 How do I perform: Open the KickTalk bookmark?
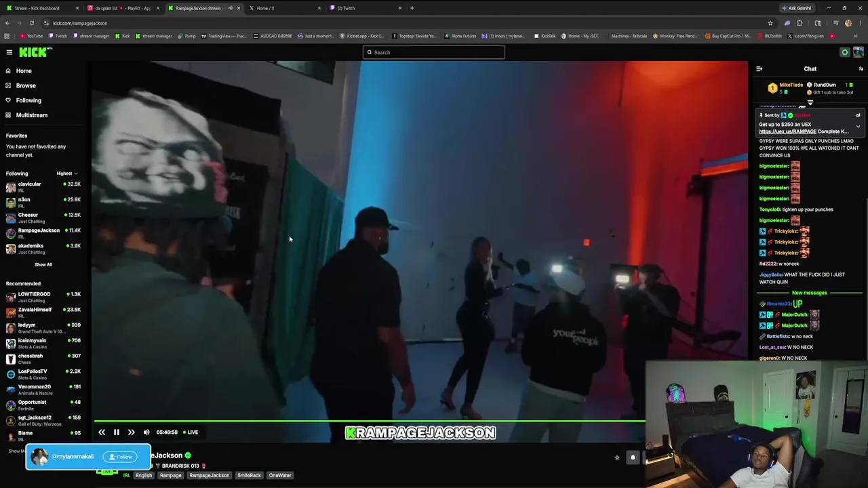[545, 36]
